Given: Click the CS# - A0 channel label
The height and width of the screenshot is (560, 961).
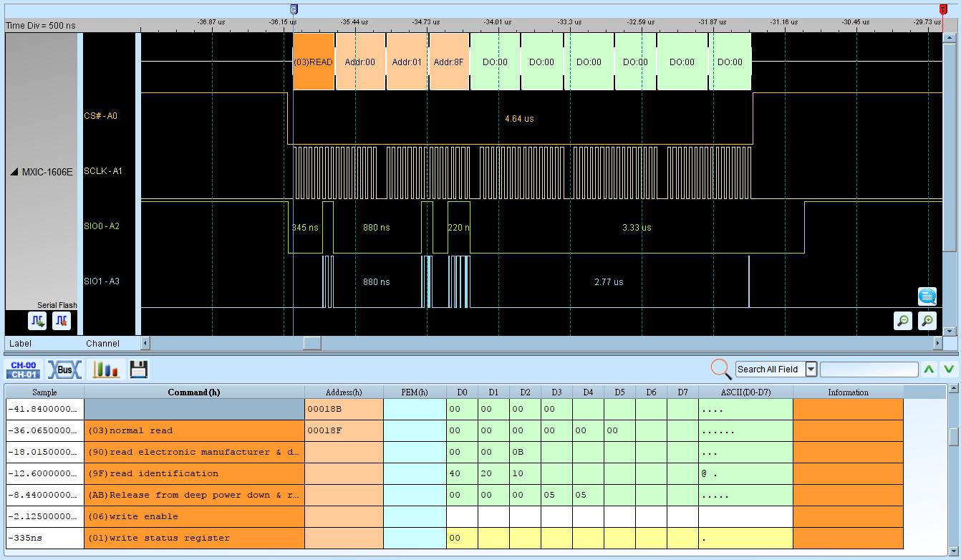Looking at the screenshot, I should tap(100, 116).
